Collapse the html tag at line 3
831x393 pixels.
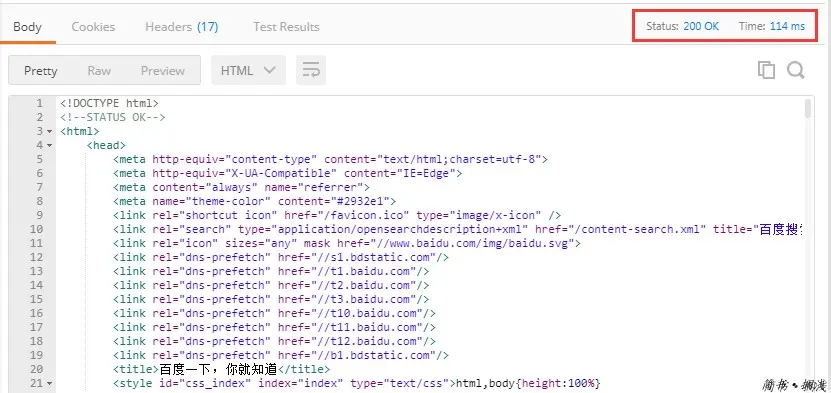49,131
